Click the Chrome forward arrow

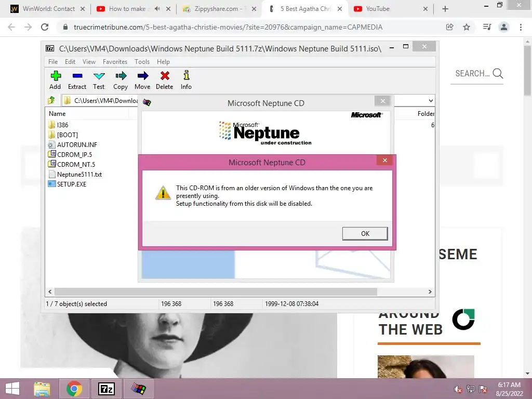[x=28, y=27]
